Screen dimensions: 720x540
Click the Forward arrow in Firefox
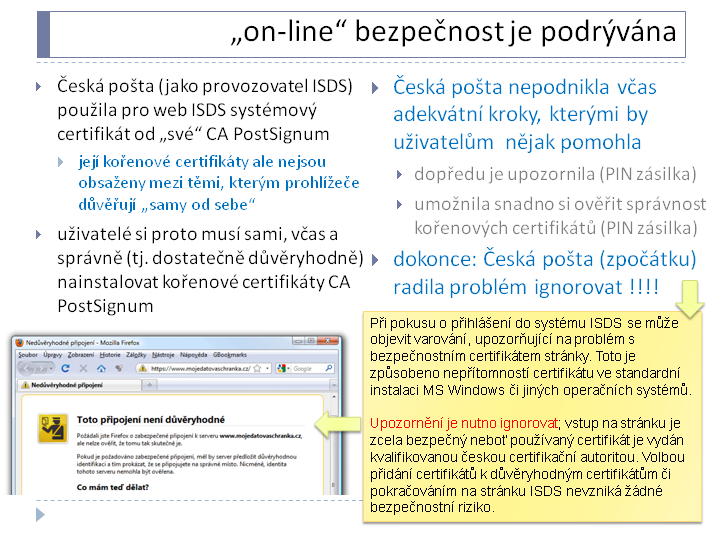pyautogui.click(x=41, y=368)
